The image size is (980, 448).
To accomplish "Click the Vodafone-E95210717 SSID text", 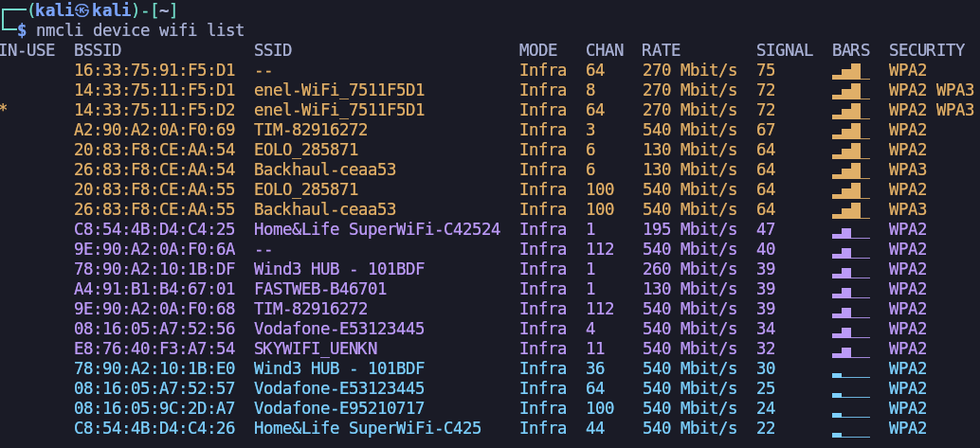I will point(338,408).
